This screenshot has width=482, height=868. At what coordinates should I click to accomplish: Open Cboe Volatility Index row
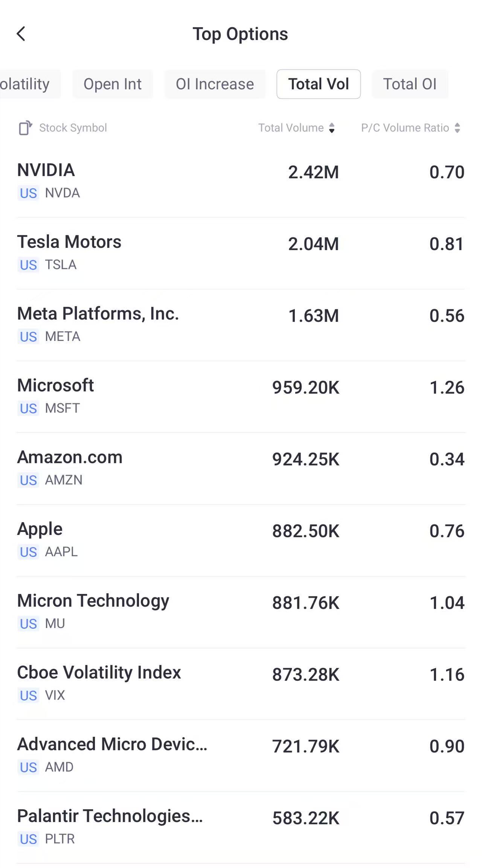click(241, 683)
